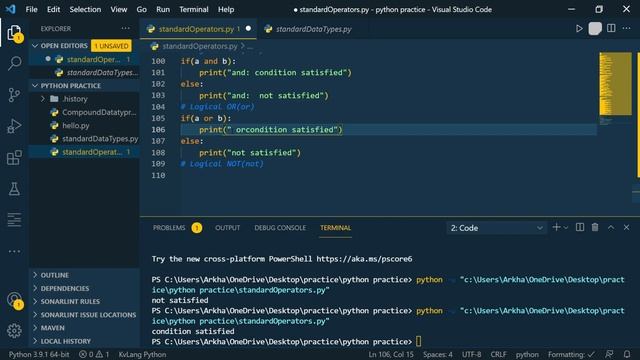Click standardOperators.py in the breadcrumb
Viewport: 640px width, 360px height.
click(x=200, y=46)
